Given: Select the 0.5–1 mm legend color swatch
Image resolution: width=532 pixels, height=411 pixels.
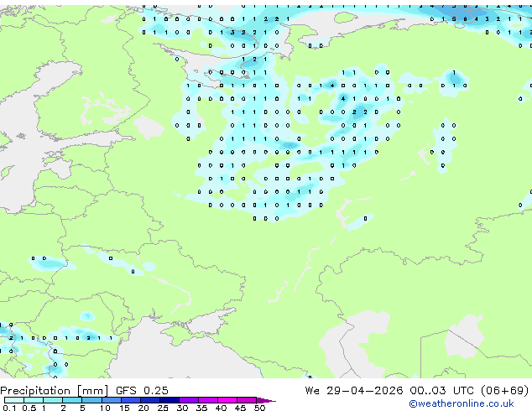Looking at the screenshot, I should pyautogui.click(x=34, y=400).
